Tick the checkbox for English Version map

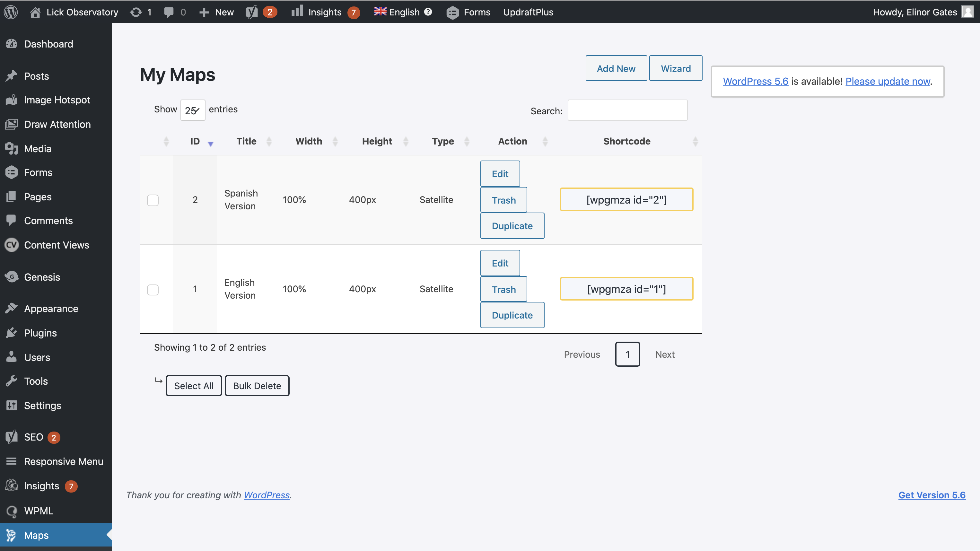(153, 290)
